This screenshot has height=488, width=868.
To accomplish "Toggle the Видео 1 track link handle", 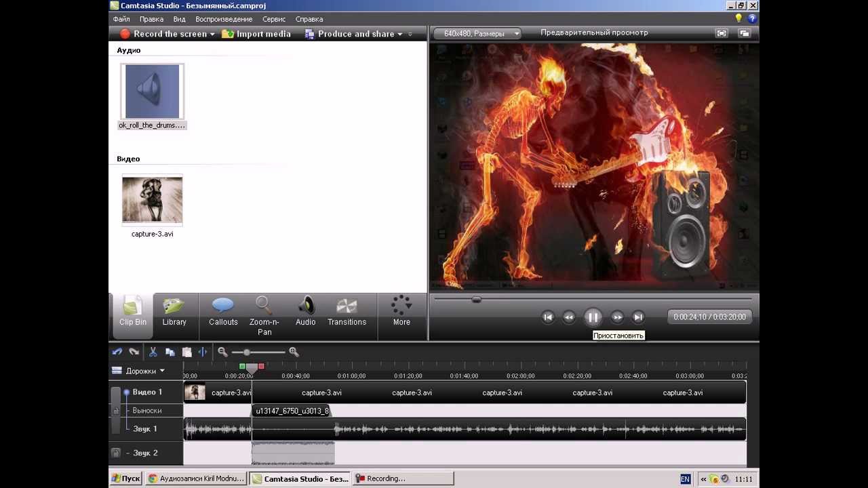I will [126, 392].
